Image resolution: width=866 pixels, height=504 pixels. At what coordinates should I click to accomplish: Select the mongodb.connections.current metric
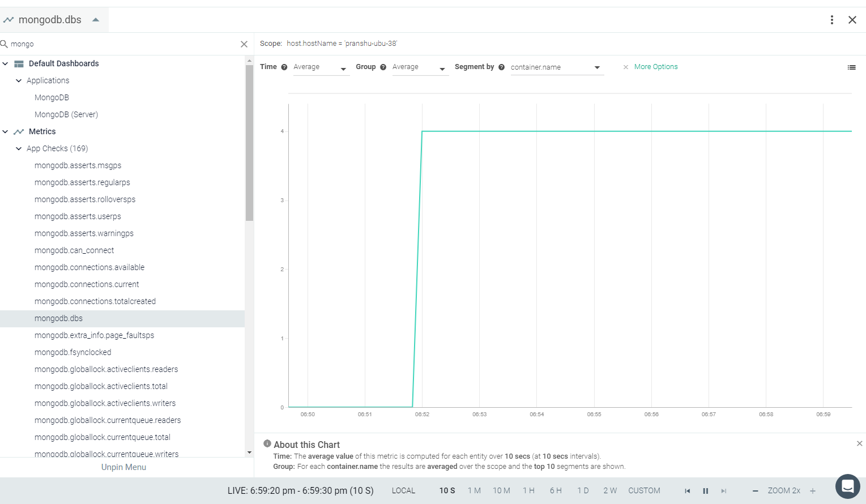pos(87,284)
